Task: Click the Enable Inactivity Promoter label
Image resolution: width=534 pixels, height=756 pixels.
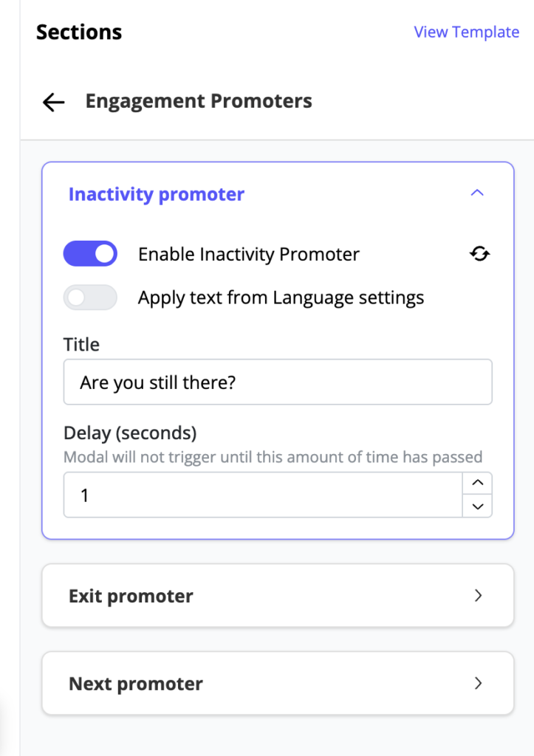Action: point(249,255)
